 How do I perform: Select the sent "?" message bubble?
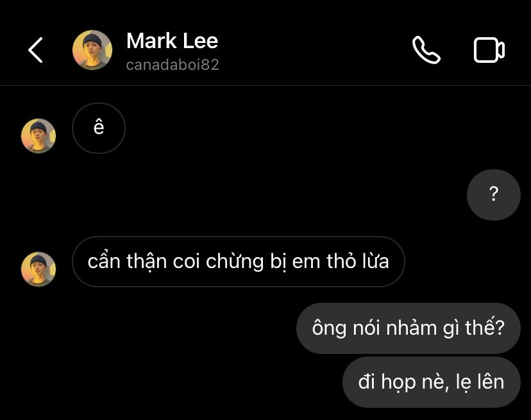pyautogui.click(x=493, y=195)
